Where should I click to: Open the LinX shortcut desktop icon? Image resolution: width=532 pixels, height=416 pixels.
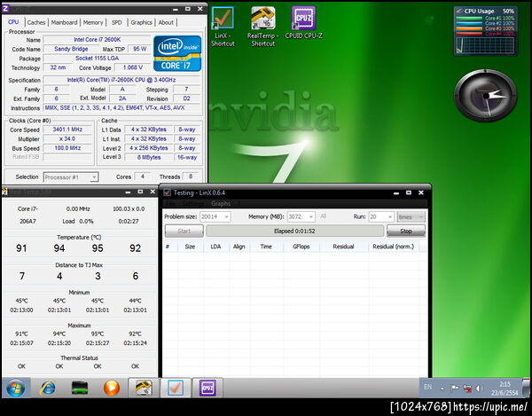tap(223, 27)
